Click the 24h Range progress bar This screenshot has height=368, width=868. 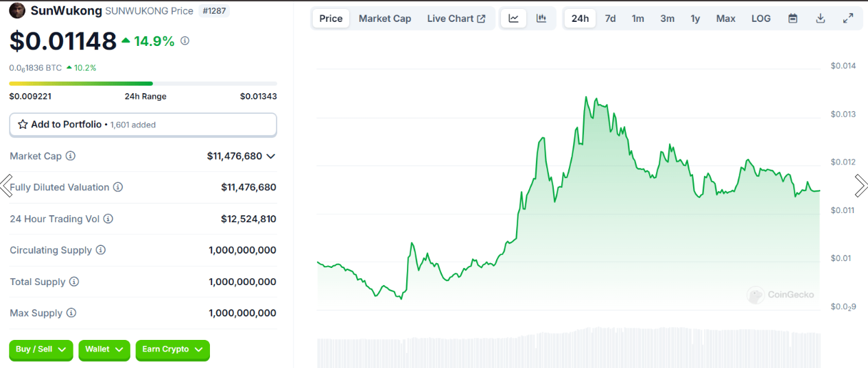143,84
